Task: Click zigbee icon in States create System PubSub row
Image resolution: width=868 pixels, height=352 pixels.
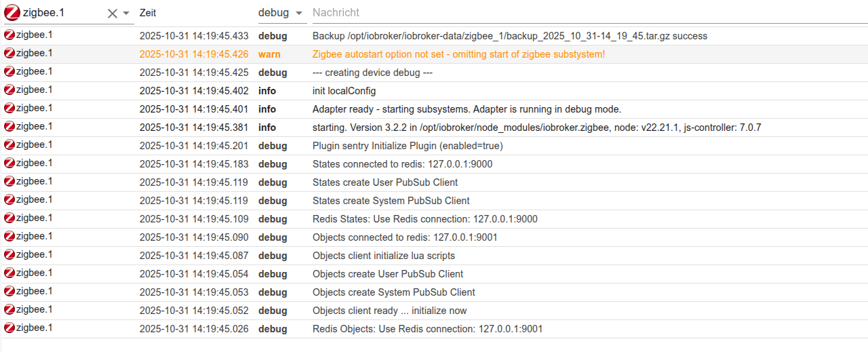Action: point(9,200)
